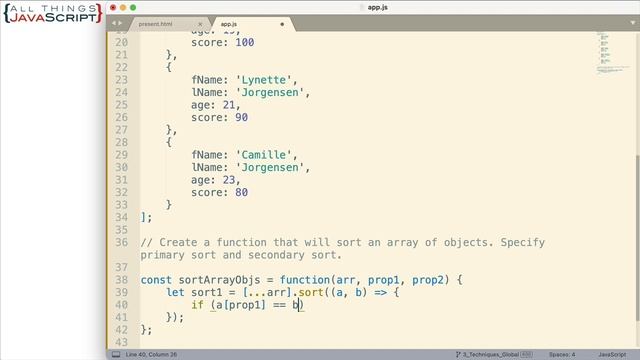Switch to the present.html tab
The width and height of the screenshot is (640, 360).
pos(155,24)
